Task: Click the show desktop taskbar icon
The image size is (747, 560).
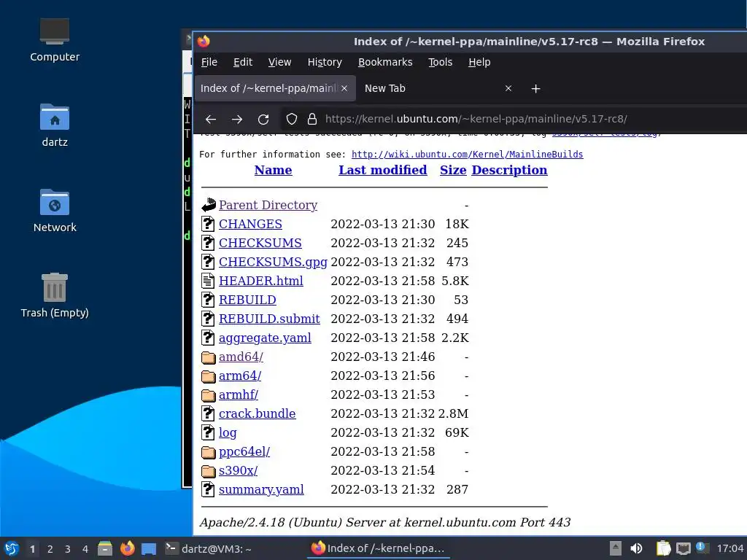Action: pyautogui.click(x=149, y=549)
